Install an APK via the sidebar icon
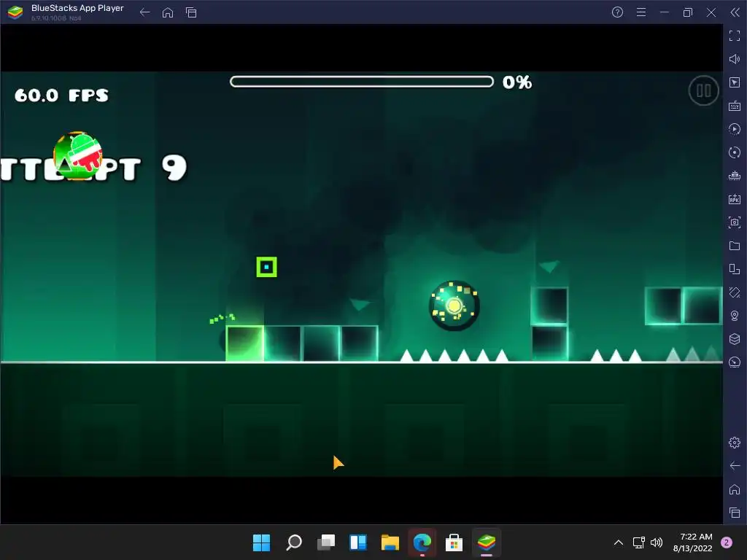747x560 pixels. pos(735,199)
